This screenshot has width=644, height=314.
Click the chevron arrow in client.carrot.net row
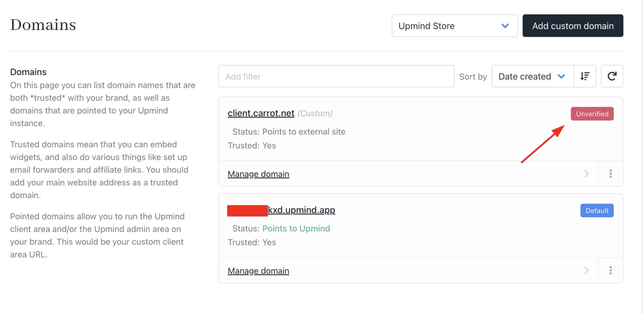pyautogui.click(x=586, y=174)
